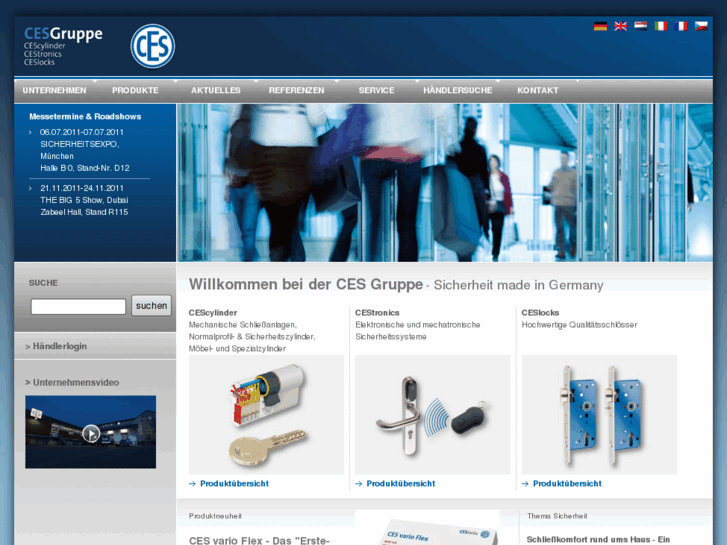Image resolution: width=727 pixels, height=545 pixels.
Task: Click the CESlocks mortise locks image
Action: (599, 415)
